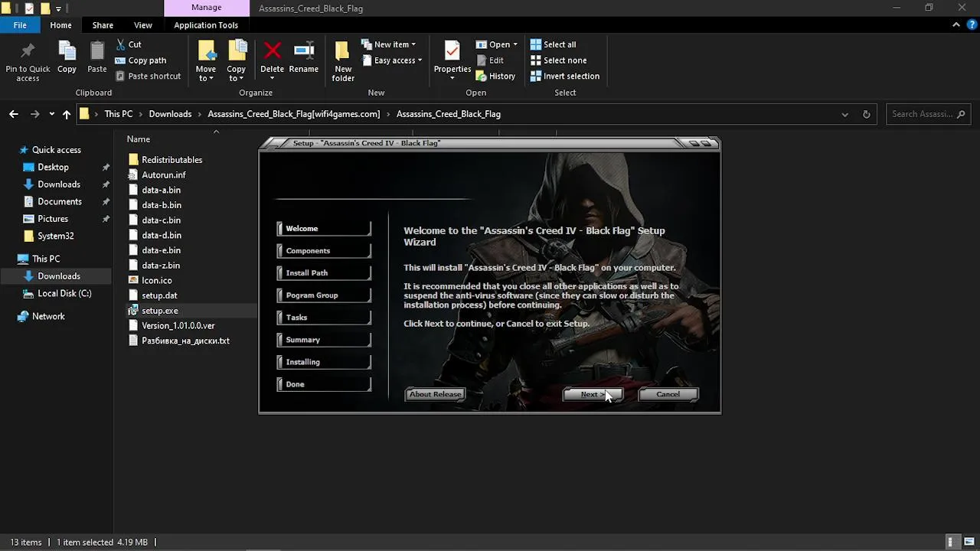Click Downloads in the address bar
The height and width of the screenshot is (551, 980).
(170, 114)
